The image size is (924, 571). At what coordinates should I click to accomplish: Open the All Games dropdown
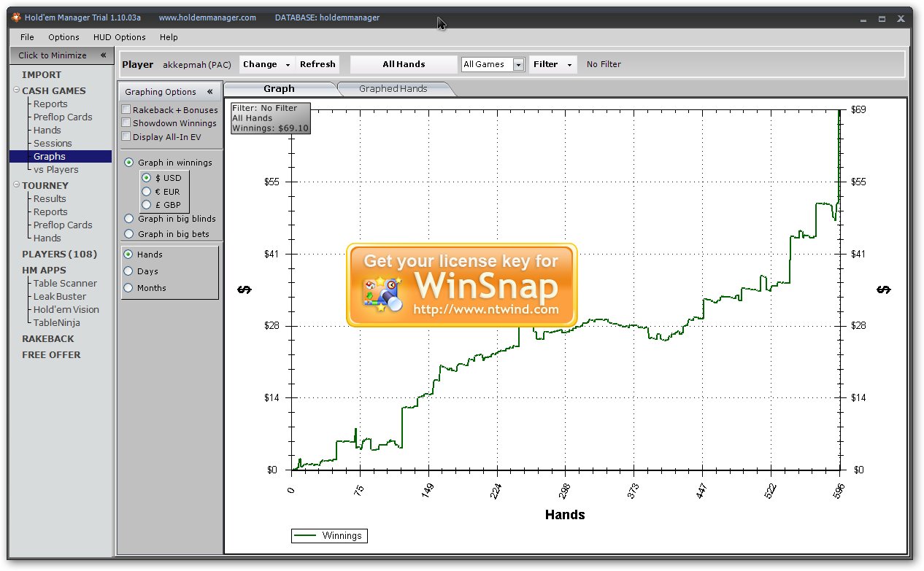pos(518,65)
